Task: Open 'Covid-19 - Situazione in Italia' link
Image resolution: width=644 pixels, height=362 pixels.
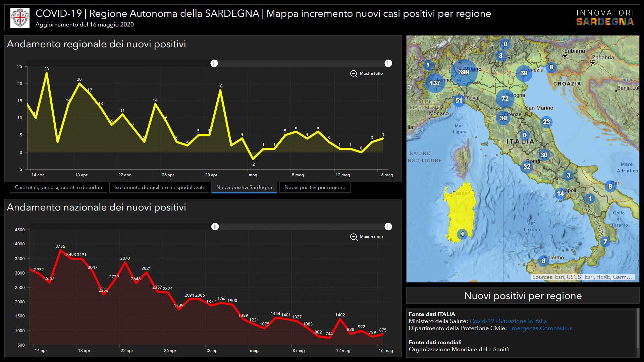Action: 508,321
